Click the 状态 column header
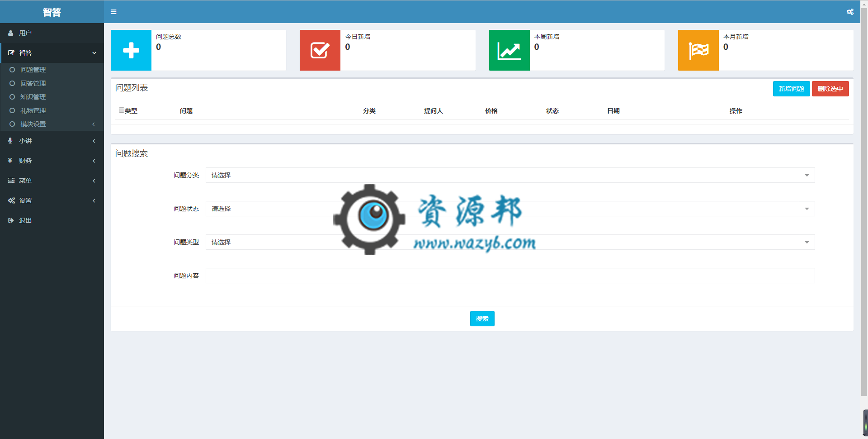 (552, 111)
